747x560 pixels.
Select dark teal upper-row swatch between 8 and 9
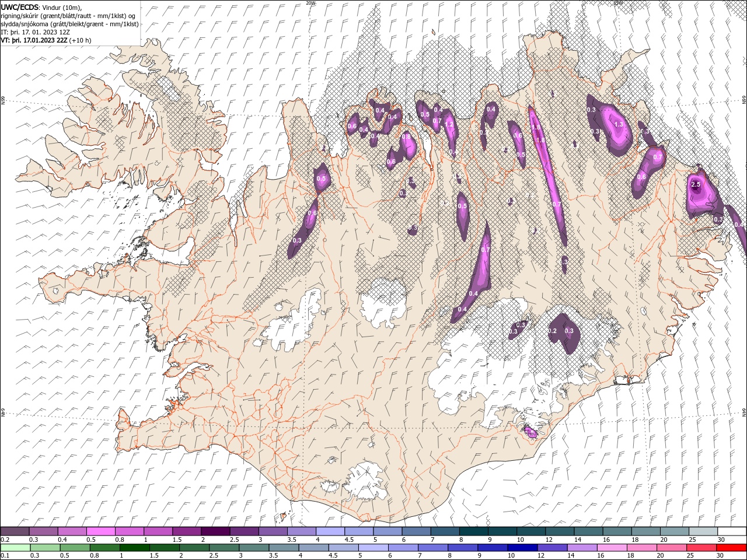[x=474, y=531]
